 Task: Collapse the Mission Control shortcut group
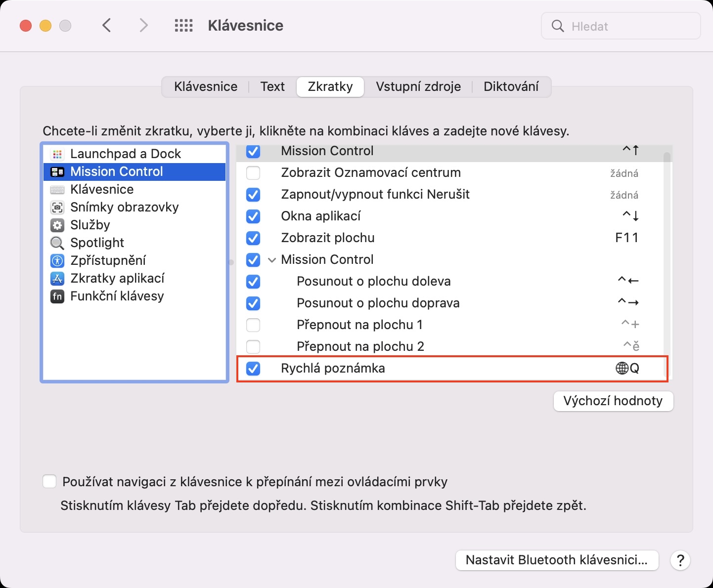click(271, 260)
